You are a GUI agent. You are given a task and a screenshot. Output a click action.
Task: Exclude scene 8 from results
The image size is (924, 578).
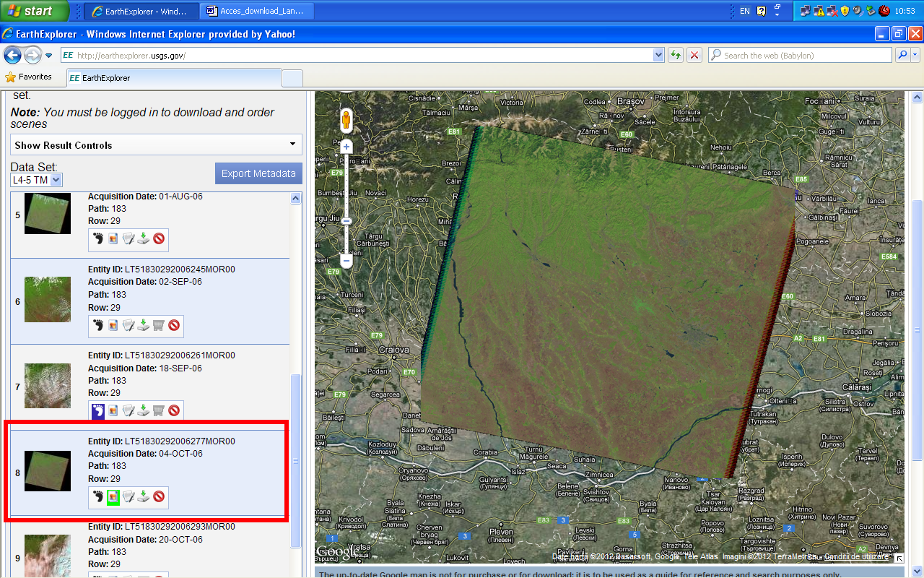[159, 496]
